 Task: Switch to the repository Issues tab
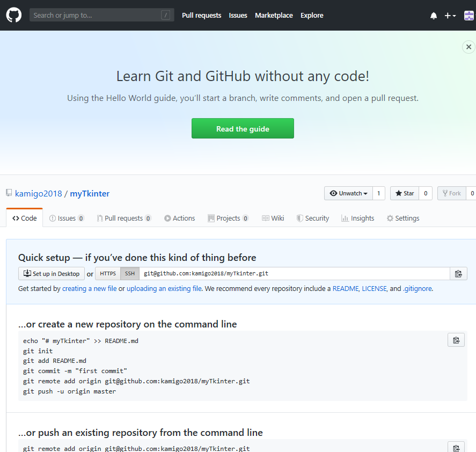[67, 218]
